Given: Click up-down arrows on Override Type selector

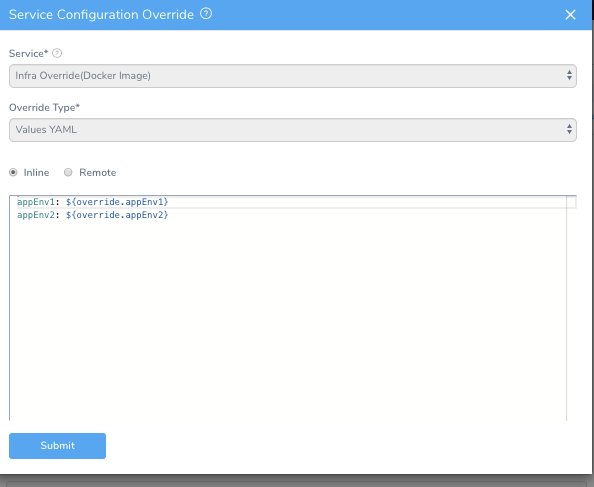Looking at the screenshot, I should 569,130.
